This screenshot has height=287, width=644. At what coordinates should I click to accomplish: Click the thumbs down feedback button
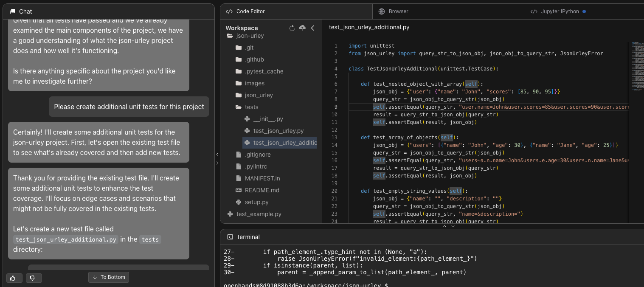coord(34,278)
